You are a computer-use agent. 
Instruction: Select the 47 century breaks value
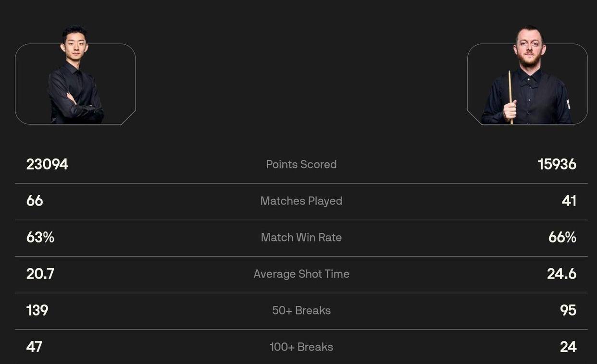[34, 347]
